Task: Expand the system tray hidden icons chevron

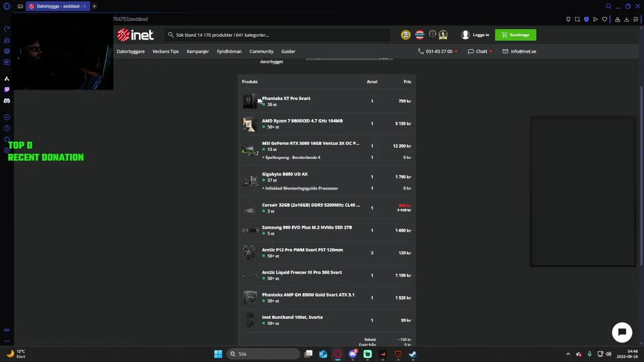Action: (x=568, y=354)
